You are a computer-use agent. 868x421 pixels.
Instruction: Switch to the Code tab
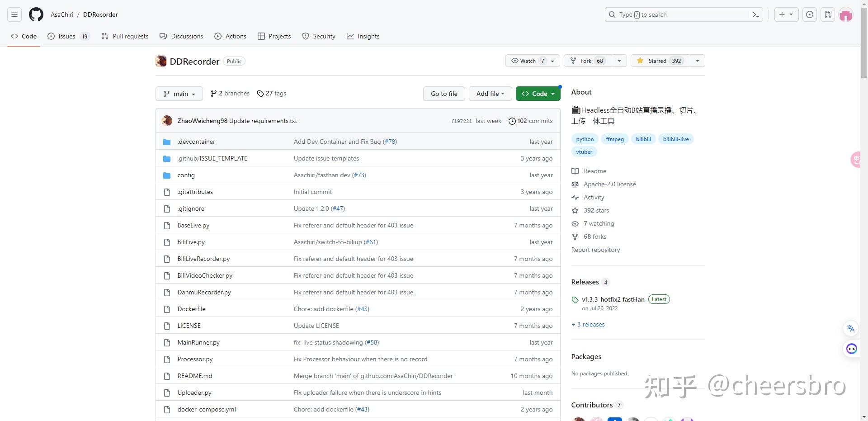pos(24,36)
